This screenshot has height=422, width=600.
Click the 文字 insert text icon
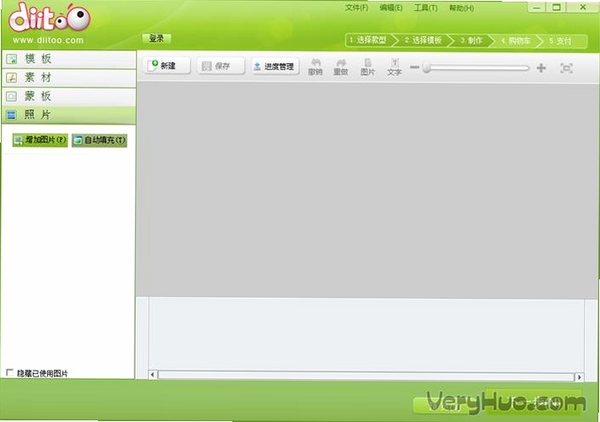tap(394, 67)
